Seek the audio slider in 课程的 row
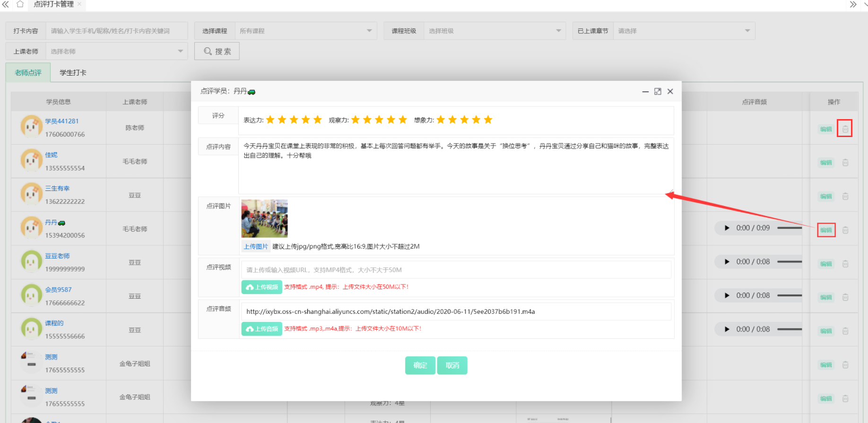The image size is (868, 423). (x=790, y=329)
